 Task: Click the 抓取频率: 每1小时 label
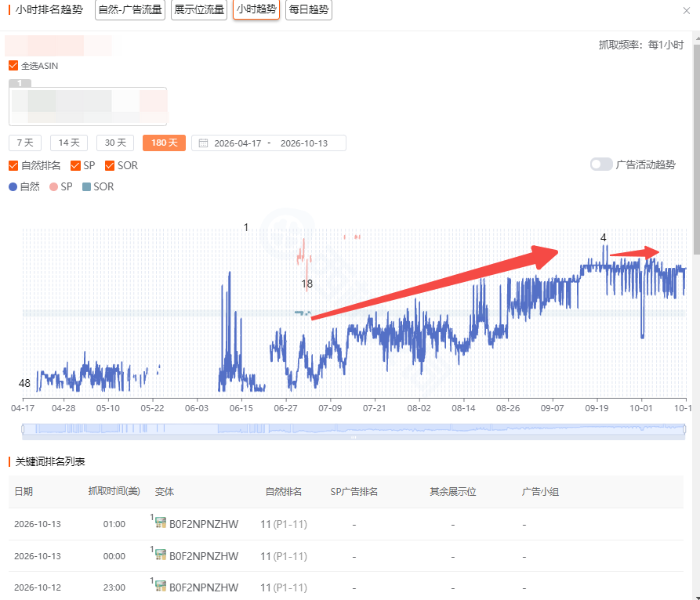[641, 45]
